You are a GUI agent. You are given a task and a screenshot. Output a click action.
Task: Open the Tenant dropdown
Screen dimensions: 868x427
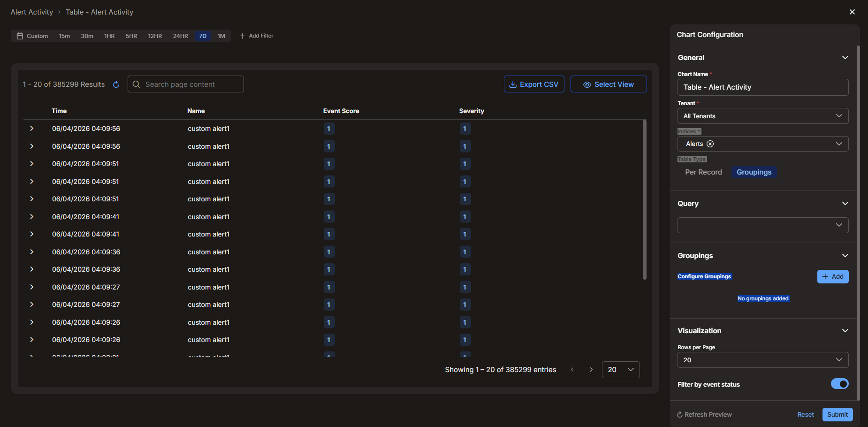(763, 116)
